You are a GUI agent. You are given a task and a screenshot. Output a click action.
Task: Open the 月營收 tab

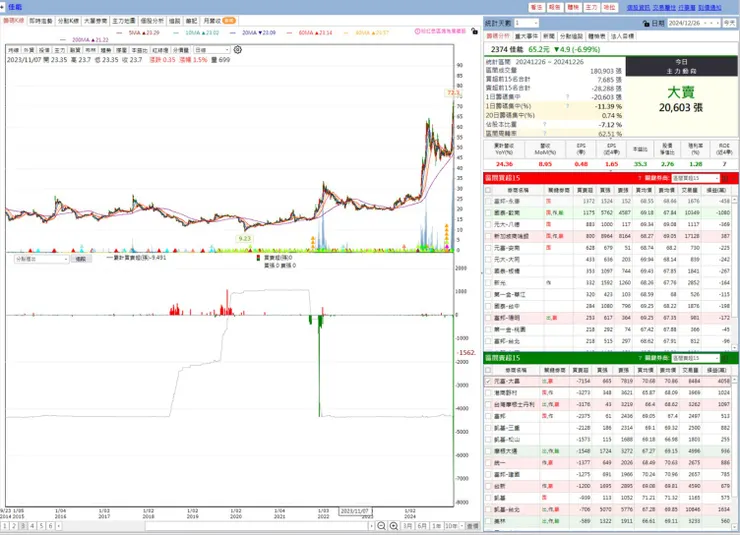[219, 21]
